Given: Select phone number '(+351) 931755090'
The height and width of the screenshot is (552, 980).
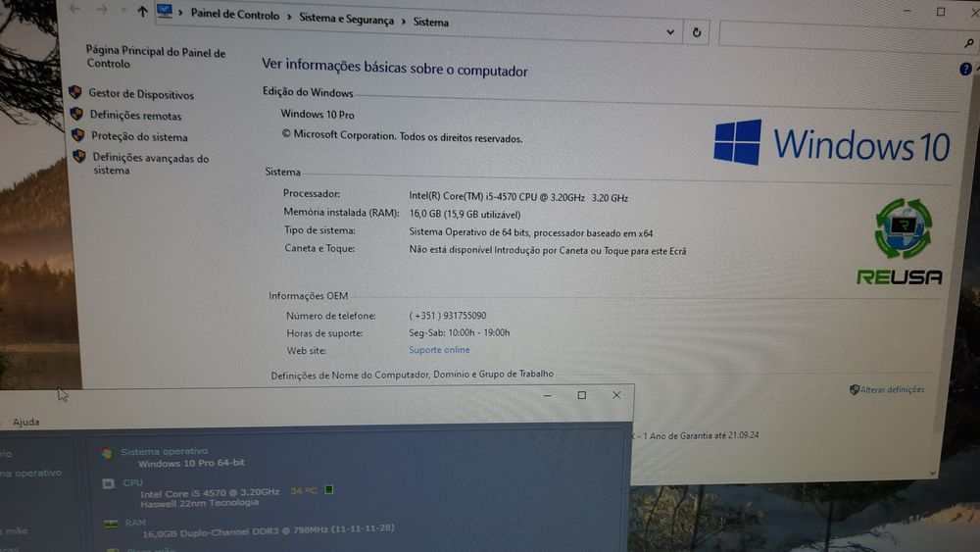Looking at the screenshot, I should click(x=448, y=316).
